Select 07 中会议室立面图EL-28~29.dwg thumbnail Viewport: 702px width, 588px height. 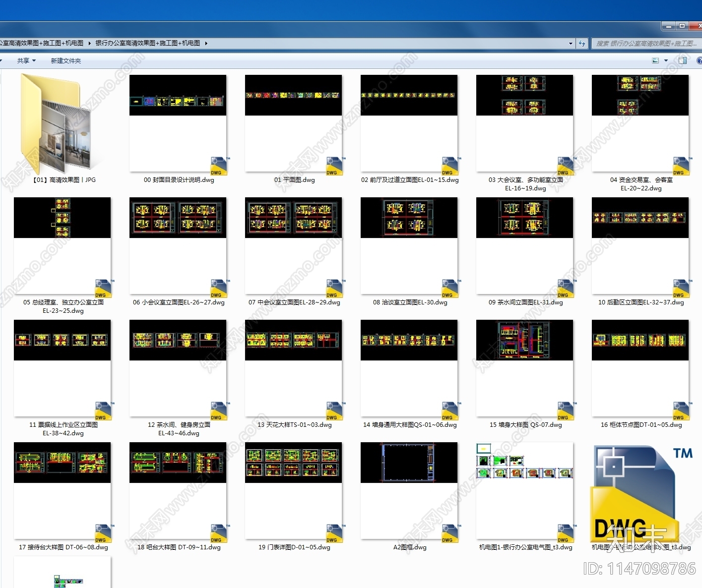click(x=293, y=246)
